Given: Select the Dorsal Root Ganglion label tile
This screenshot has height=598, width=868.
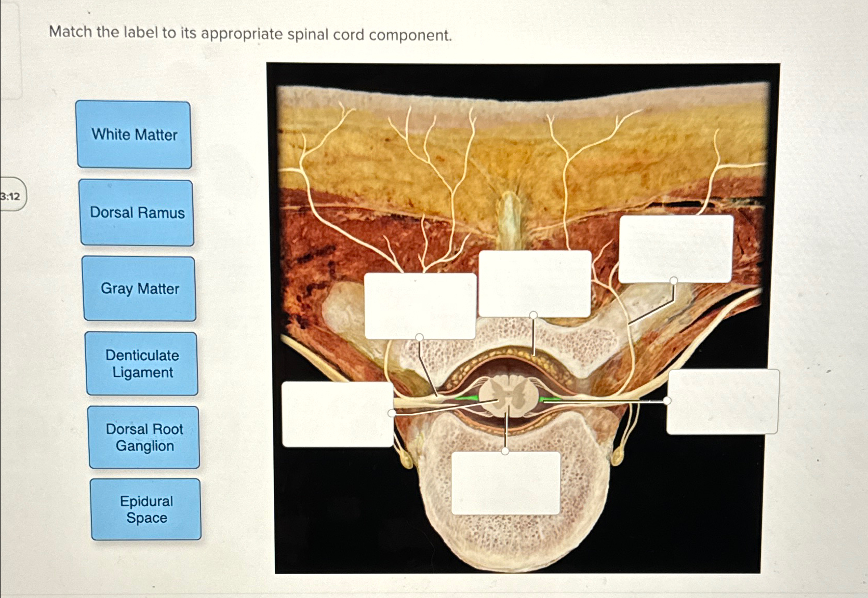Looking at the screenshot, I should (x=145, y=438).
